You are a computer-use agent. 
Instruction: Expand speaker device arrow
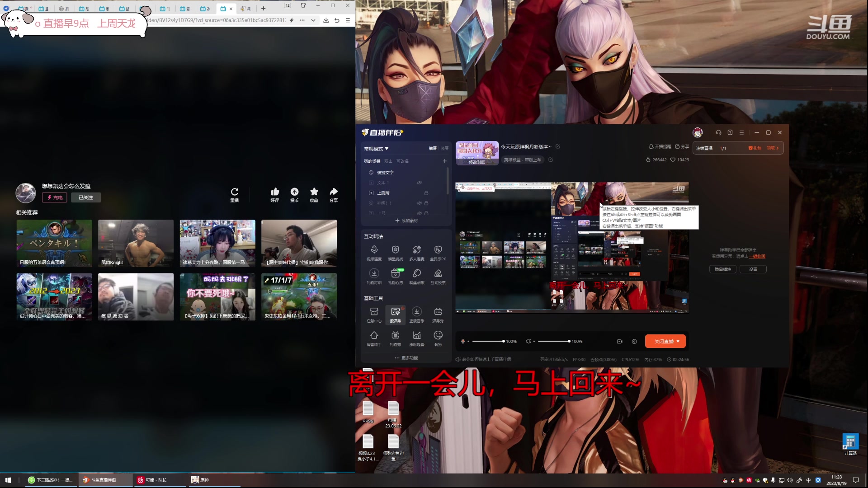pyautogui.click(x=534, y=342)
